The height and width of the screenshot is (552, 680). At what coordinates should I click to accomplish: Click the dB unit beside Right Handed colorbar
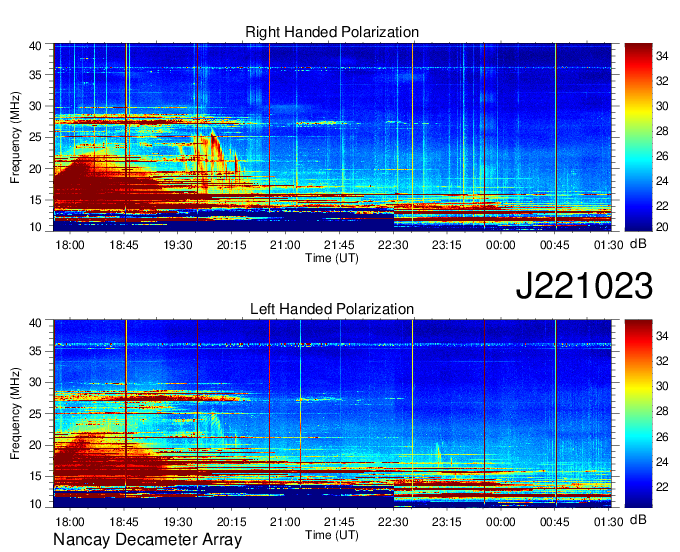(x=638, y=244)
